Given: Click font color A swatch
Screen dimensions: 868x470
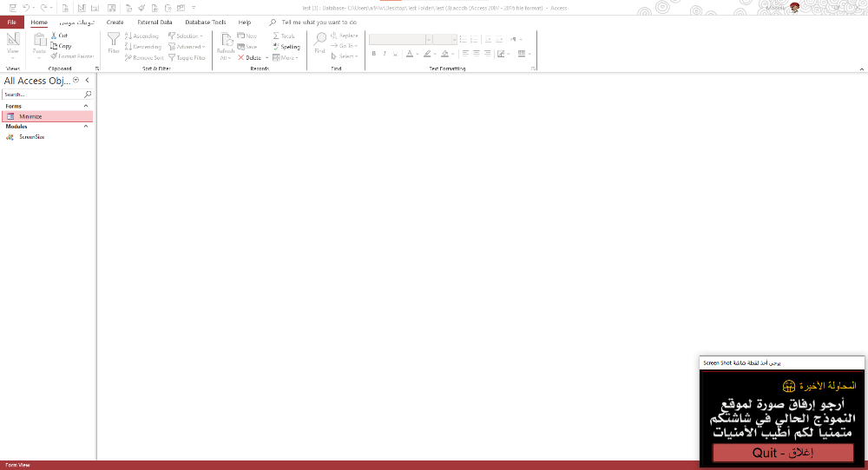Looking at the screenshot, I should [410, 54].
